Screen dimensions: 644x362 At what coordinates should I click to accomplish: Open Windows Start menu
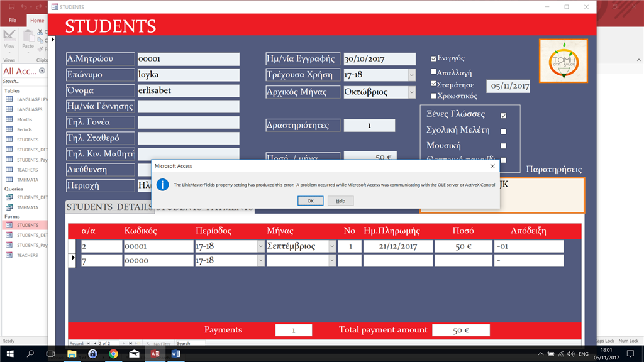10,353
